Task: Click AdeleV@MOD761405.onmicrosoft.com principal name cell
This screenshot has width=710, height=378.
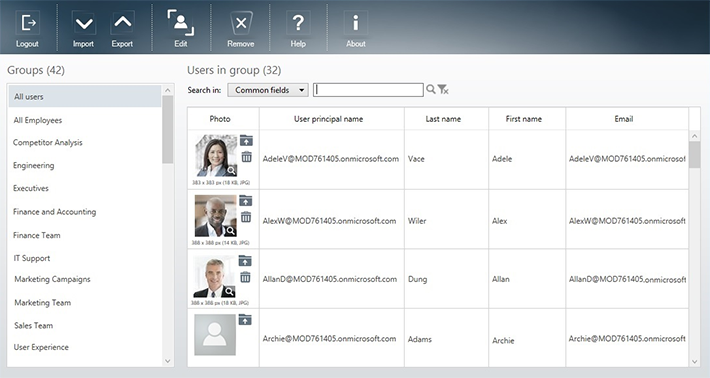Action: (x=332, y=159)
